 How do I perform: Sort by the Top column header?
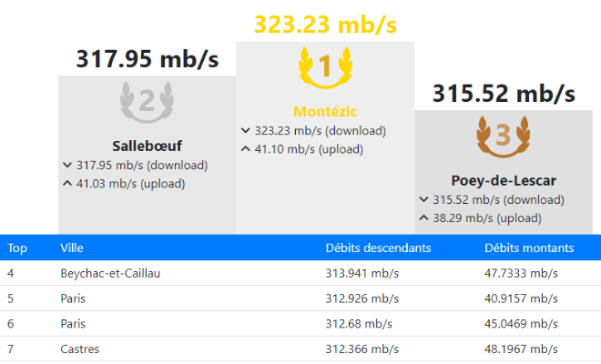17,248
